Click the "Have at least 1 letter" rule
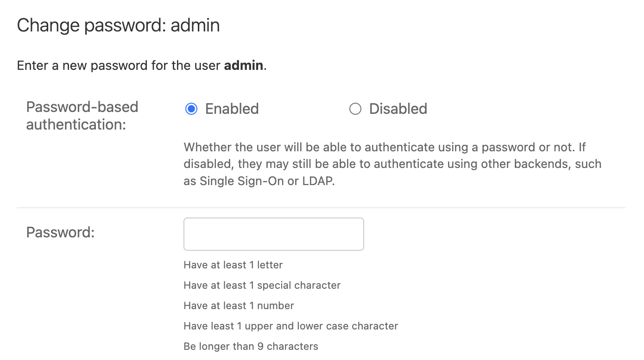 coord(233,265)
